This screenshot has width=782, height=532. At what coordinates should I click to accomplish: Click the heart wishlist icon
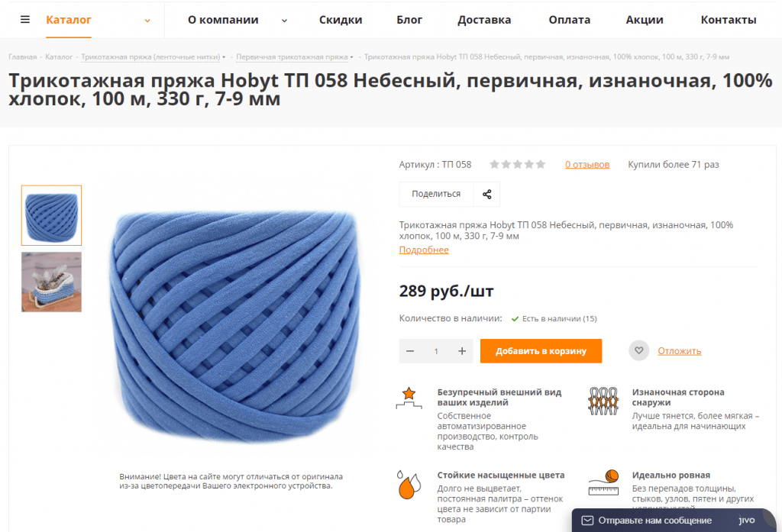639,350
